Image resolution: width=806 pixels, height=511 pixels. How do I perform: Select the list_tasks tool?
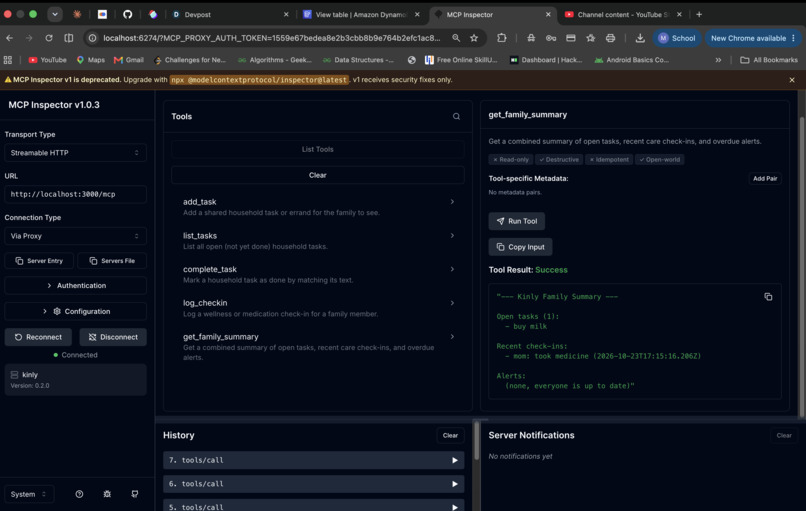318,241
